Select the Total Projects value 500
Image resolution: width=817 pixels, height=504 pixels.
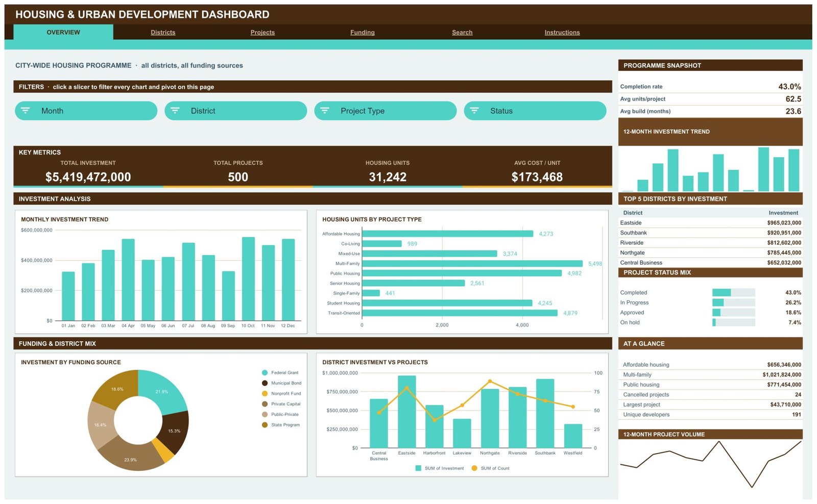238,177
